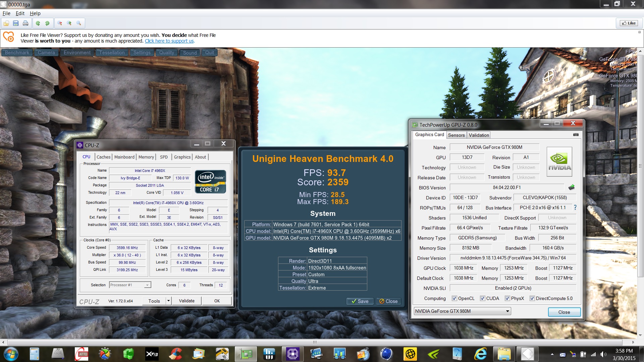Open the Processor #1 selection dropdown
Screen dimensions: 644x362
[x=130, y=285]
